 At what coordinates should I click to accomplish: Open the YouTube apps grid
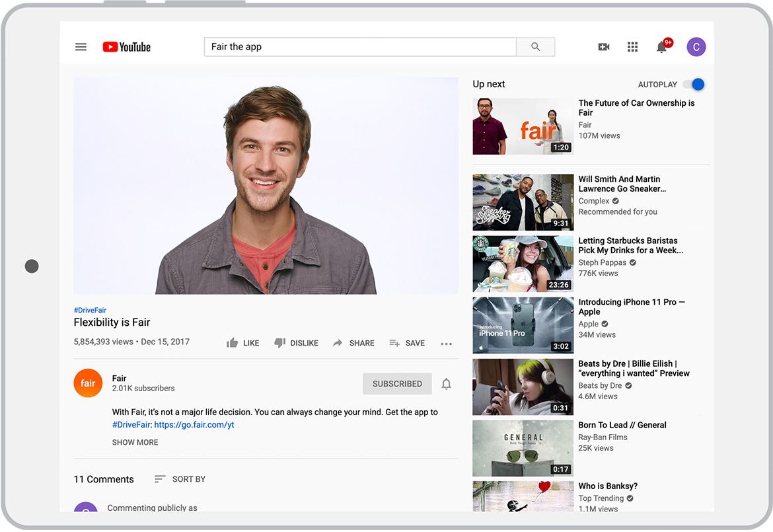pyautogui.click(x=632, y=47)
